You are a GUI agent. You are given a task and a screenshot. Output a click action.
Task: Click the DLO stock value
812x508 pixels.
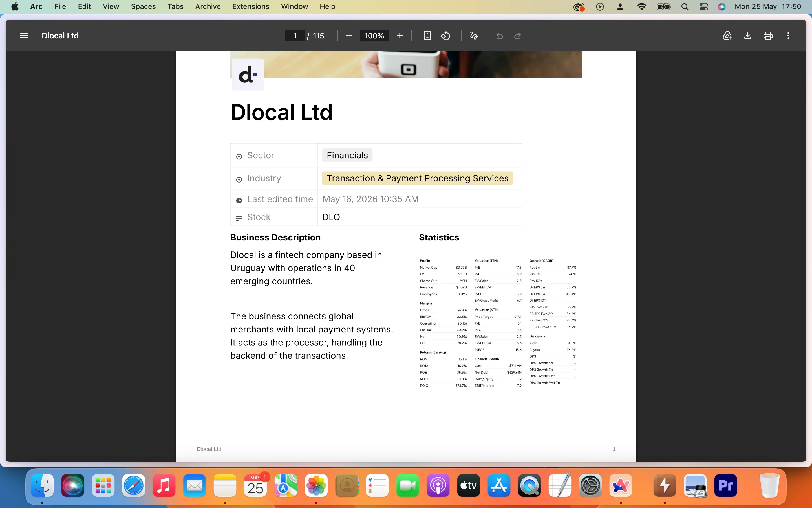coord(331,217)
